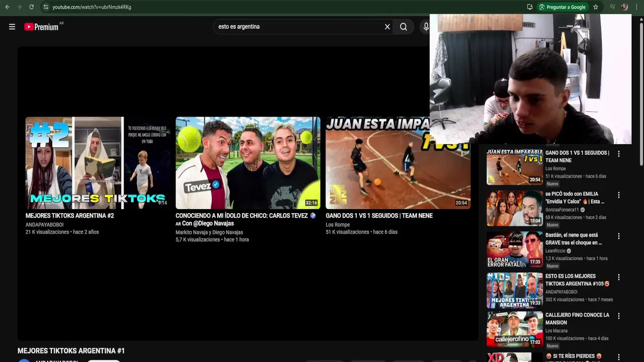
Task: Open site information icon beside URL
Action: [46, 7]
